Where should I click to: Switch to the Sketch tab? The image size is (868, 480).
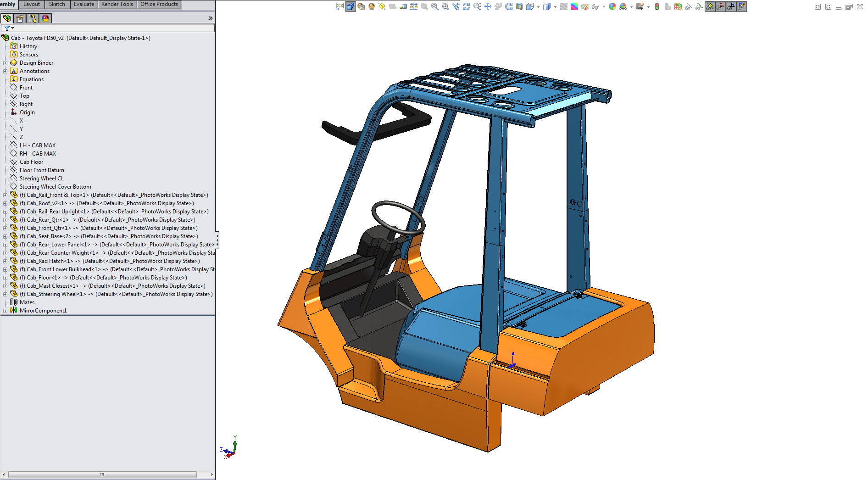(57, 4)
